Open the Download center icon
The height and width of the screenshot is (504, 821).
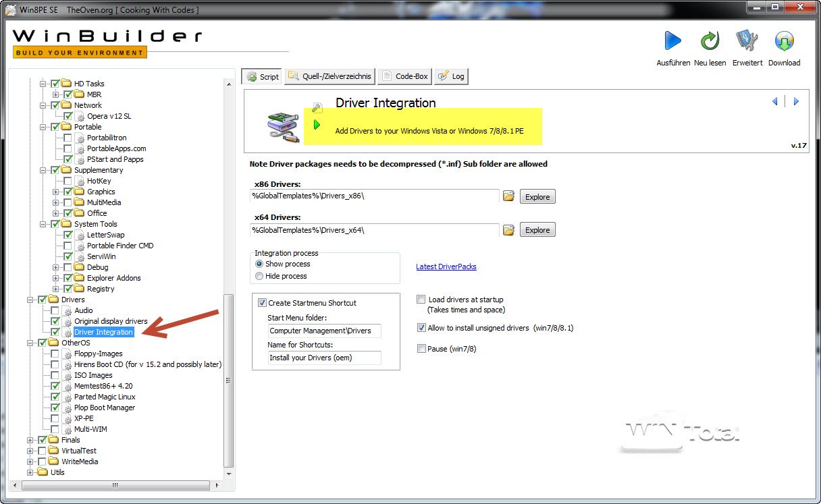(784, 41)
